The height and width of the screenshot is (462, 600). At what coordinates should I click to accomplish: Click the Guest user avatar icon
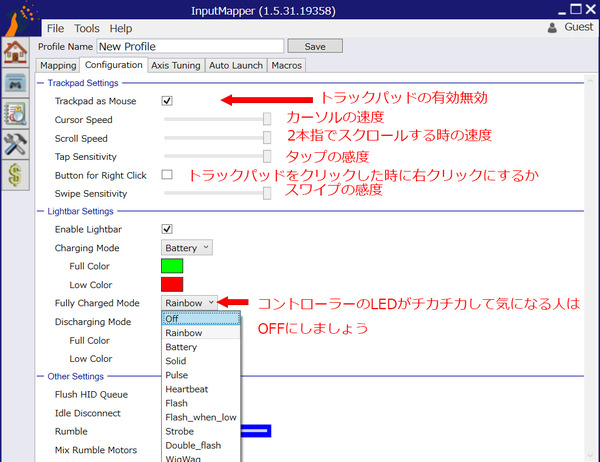[552, 28]
